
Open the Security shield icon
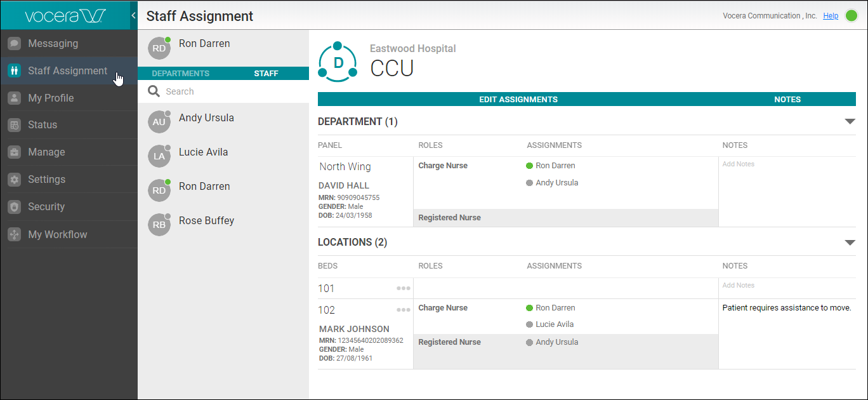pyautogui.click(x=14, y=206)
